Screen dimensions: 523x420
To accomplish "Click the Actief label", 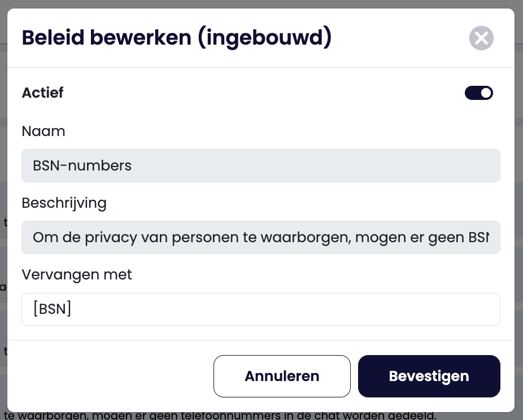I will click(x=42, y=93).
